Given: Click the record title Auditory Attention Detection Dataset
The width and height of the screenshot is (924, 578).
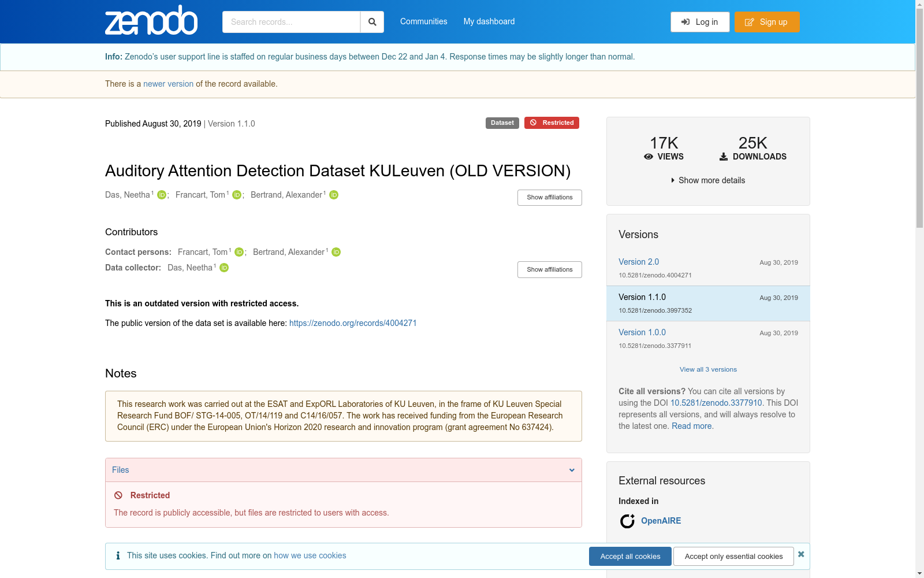Looking at the screenshot, I should point(338,171).
